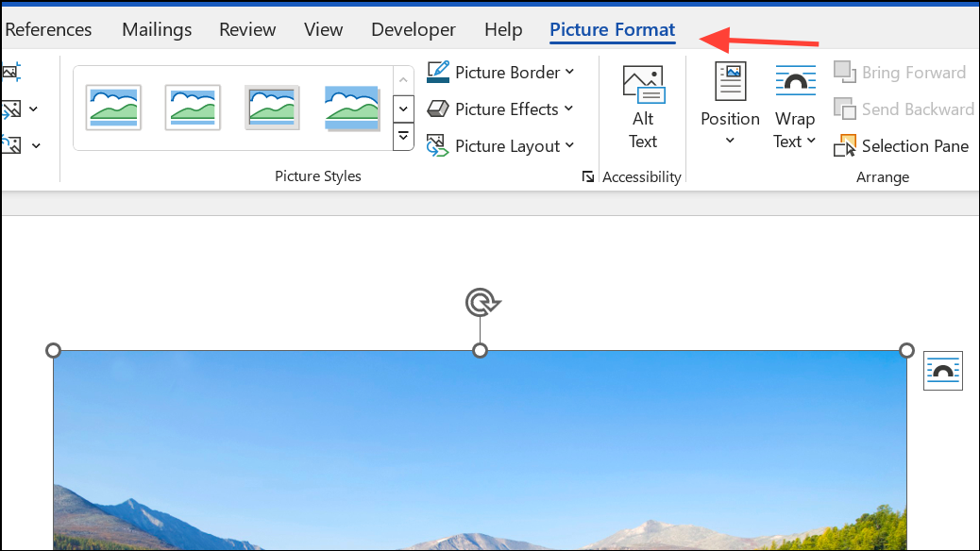This screenshot has width=980, height=551.
Task: Click the Picture Border pen icon
Action: (437, 72)
